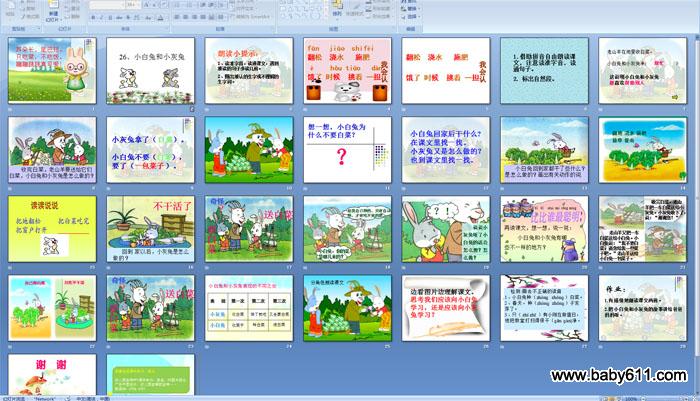Click the Font Color icon
Screen dimensions: 700x401
click(x=160, y=17)
